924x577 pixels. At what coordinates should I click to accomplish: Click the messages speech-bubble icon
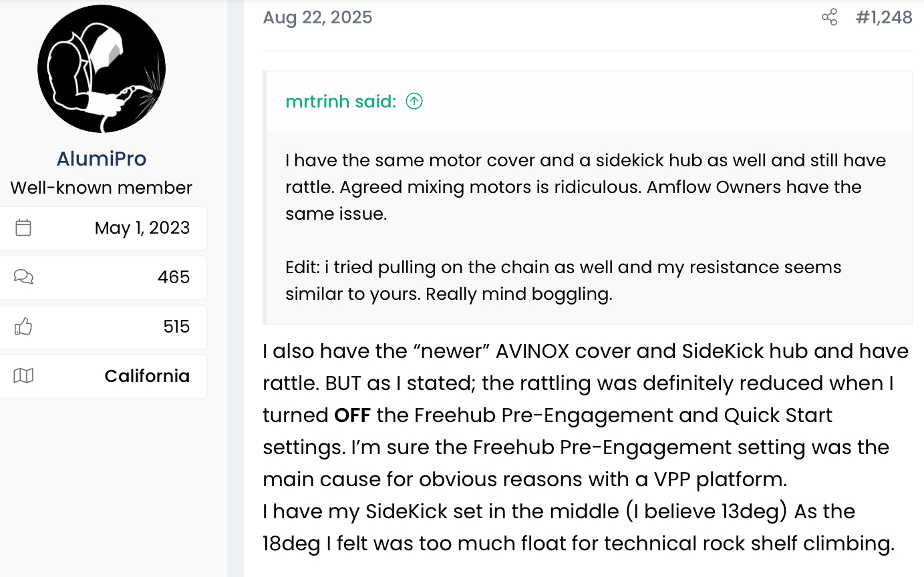pos(23,277)
